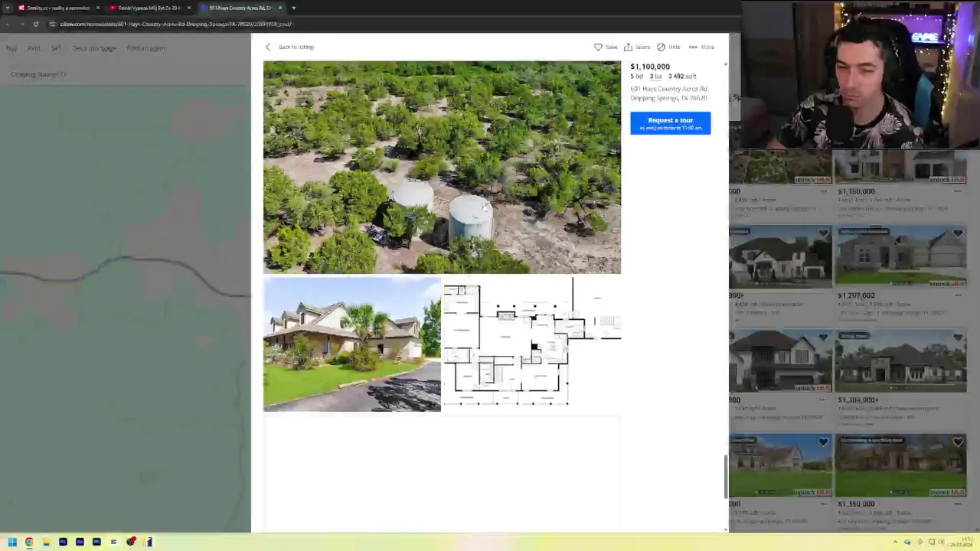Expand the tab search dropdown arrow
Image resolution: width=980 pixels, height=551 pixels.
[x=8, y=8]
